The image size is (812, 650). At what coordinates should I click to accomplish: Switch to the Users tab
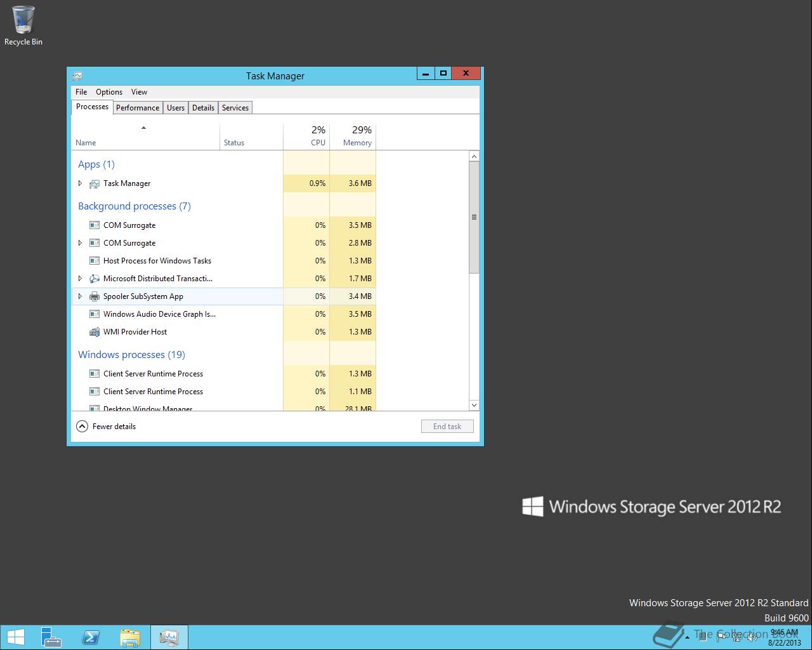click(176, 108)
